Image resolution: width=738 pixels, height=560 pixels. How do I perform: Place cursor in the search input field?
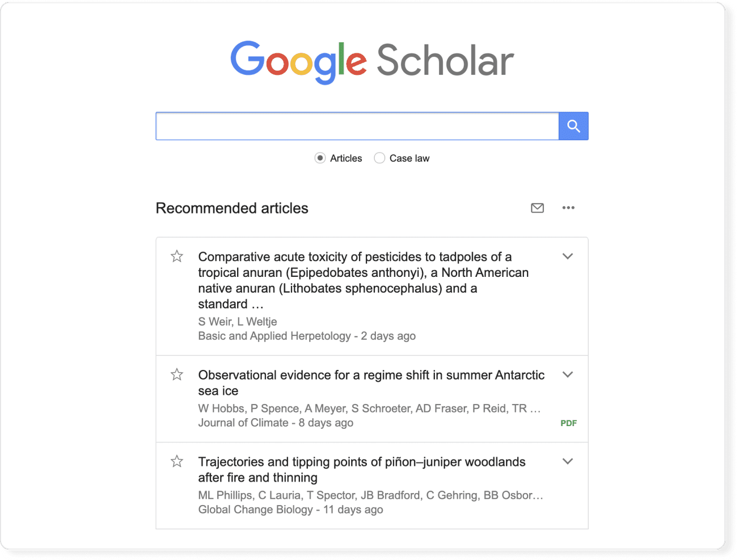coord(357,126)
